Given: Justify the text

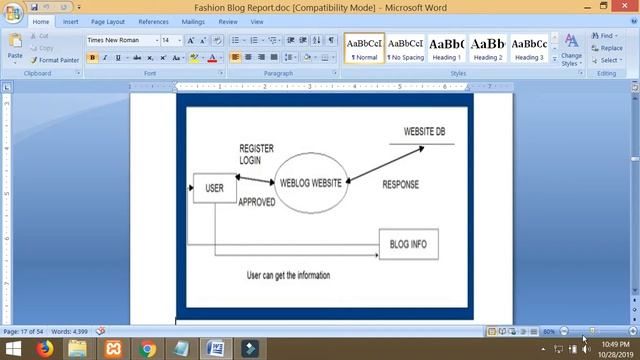Looking at the screenshot, I should coord(274,58).
